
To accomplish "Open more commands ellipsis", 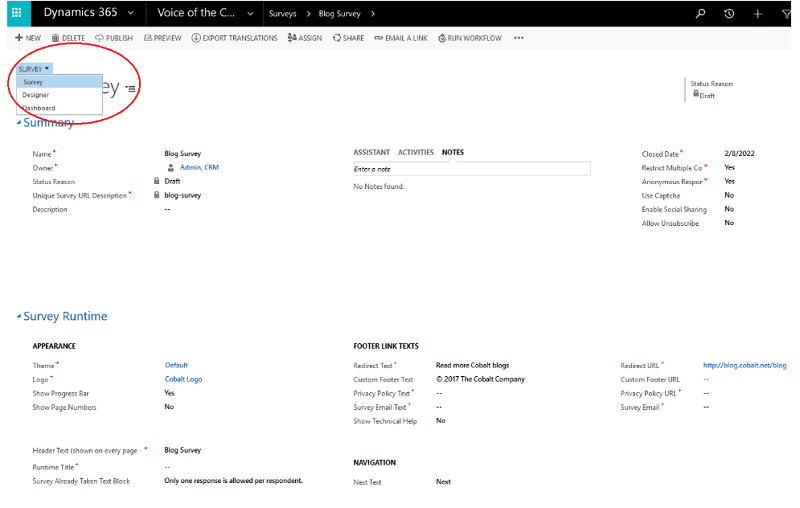I will 519,38.
